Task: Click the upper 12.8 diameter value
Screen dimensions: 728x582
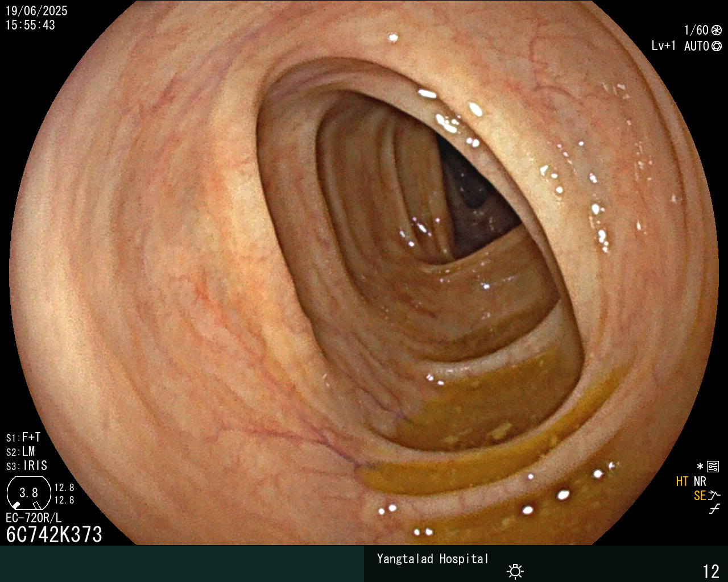Action: [x=64, y=488]
